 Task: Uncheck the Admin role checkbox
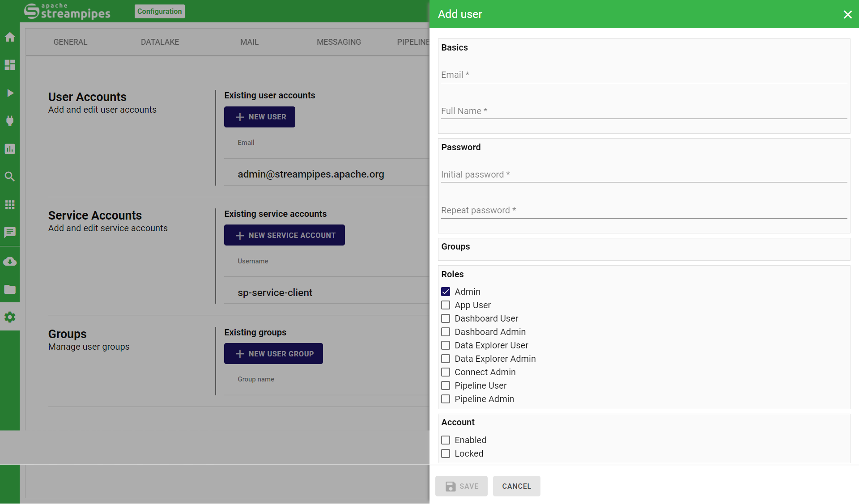pos(446,292)
